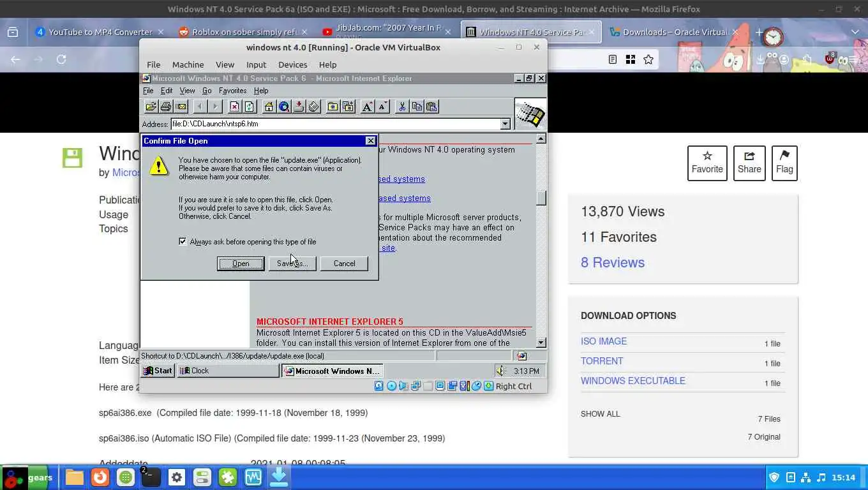Click the display indicator in the VirtualBox status bar

click(440, 386)
